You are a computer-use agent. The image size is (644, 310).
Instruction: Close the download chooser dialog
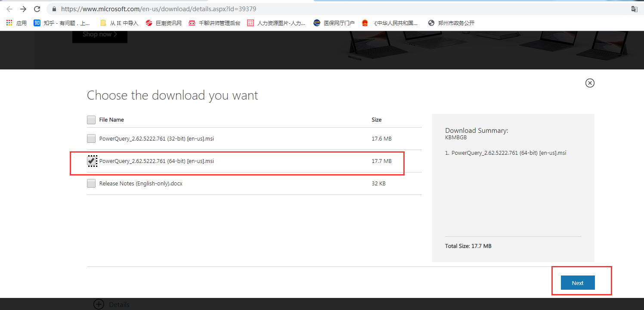click(x=590, y=83)
